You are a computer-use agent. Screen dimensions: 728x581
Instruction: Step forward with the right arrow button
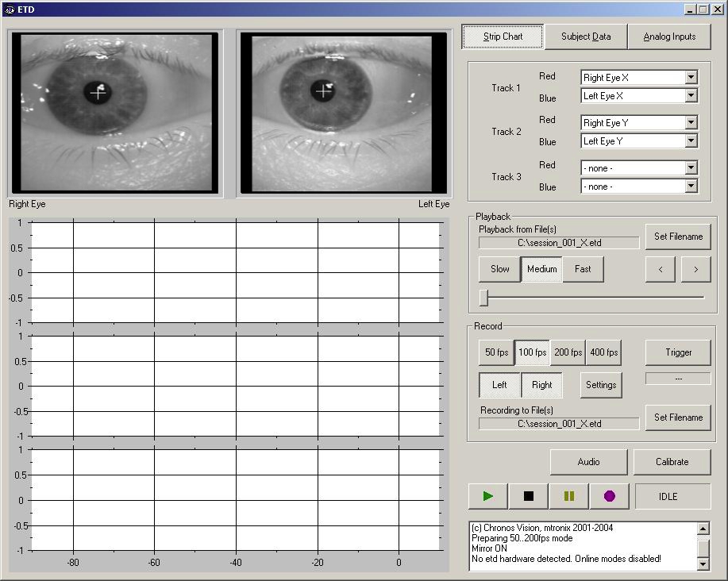point(695,270)
